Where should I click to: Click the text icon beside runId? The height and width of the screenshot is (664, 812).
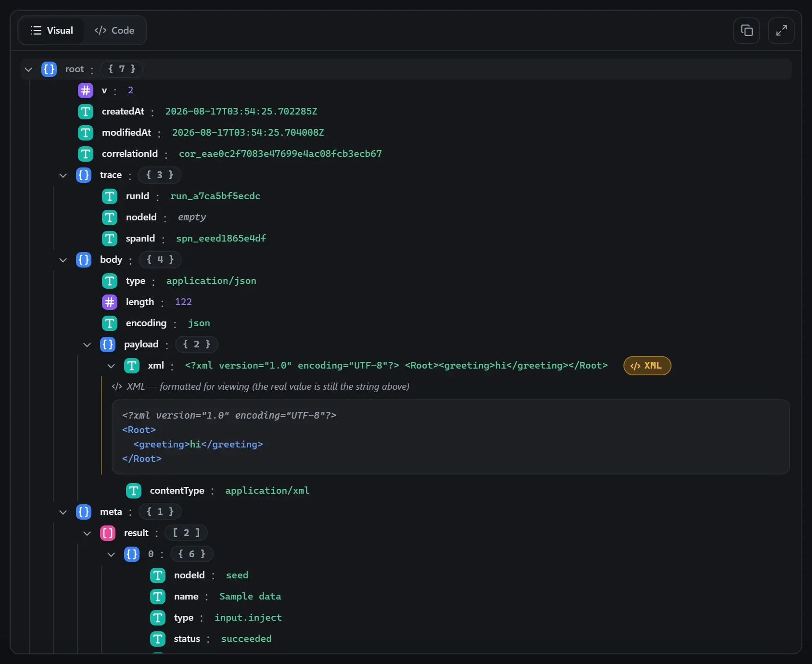coord(110,196)
